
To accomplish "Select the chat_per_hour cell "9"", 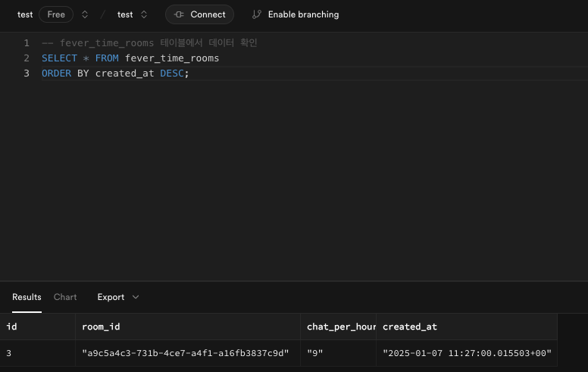I will [338, 353].
